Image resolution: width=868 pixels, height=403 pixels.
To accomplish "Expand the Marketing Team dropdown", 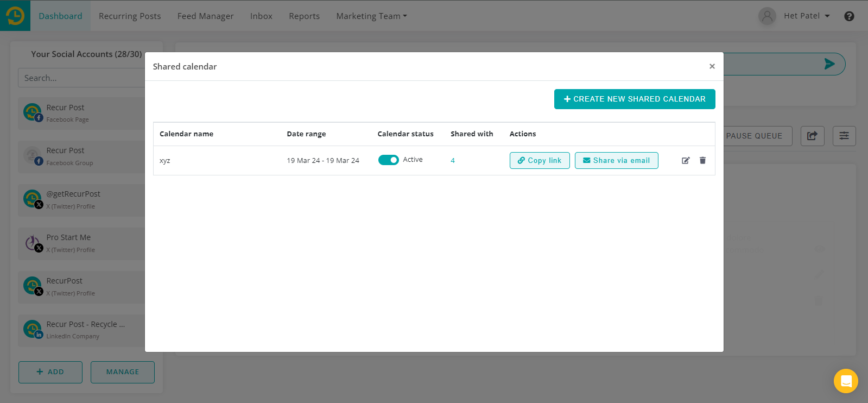I will click(x=371, y=16).
